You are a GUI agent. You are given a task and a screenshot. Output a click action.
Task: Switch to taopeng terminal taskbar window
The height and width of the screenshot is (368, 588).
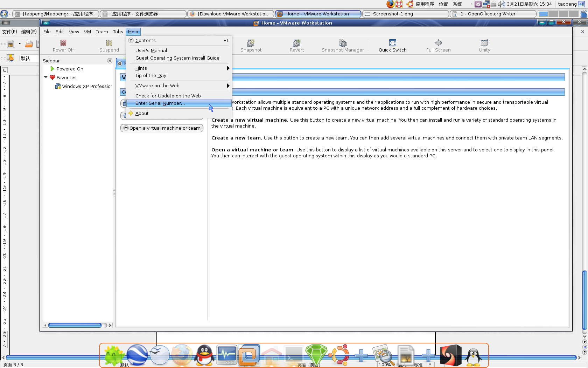[56, 14]
